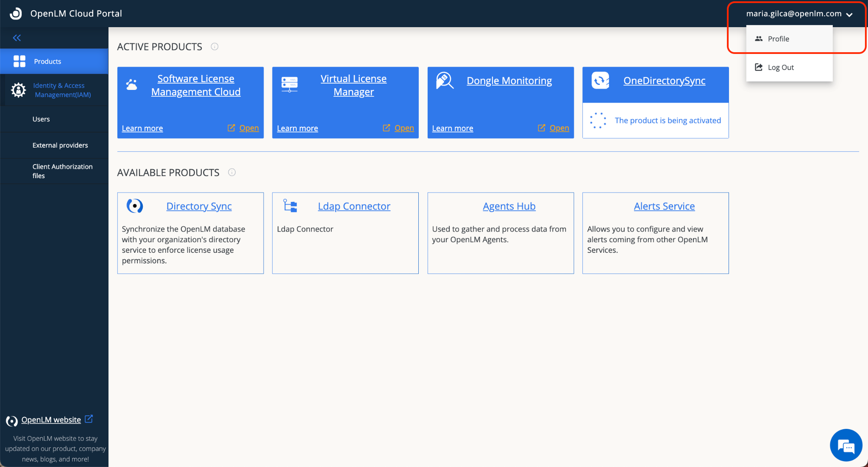The image size is (868, 467).
Task: Click the Dongle Monitoring magnifier icon
Action: 445,80
